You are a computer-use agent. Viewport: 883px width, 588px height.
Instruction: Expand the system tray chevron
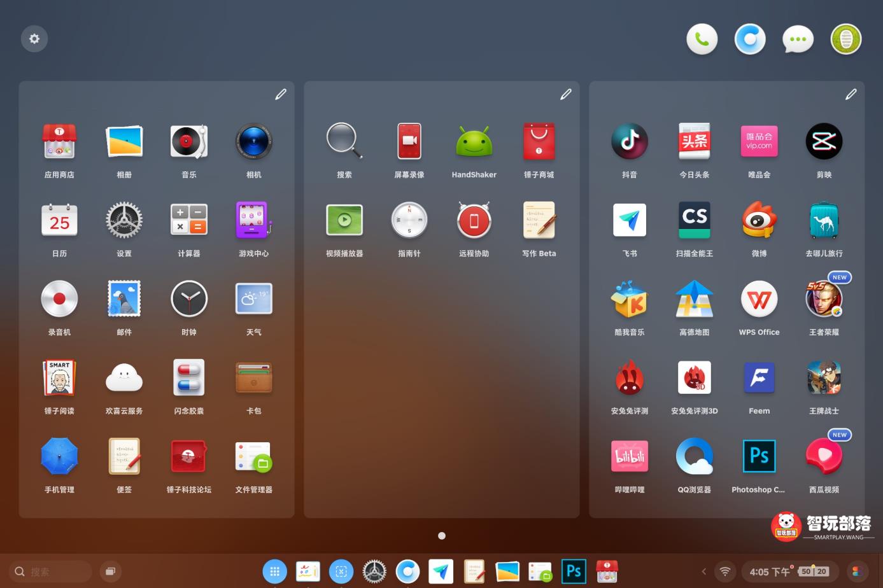point(703,571)
